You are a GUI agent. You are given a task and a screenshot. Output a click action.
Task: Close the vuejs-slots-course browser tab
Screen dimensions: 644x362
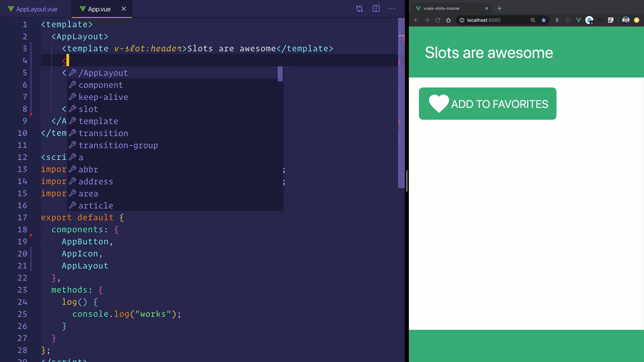(x=487, y=8)
